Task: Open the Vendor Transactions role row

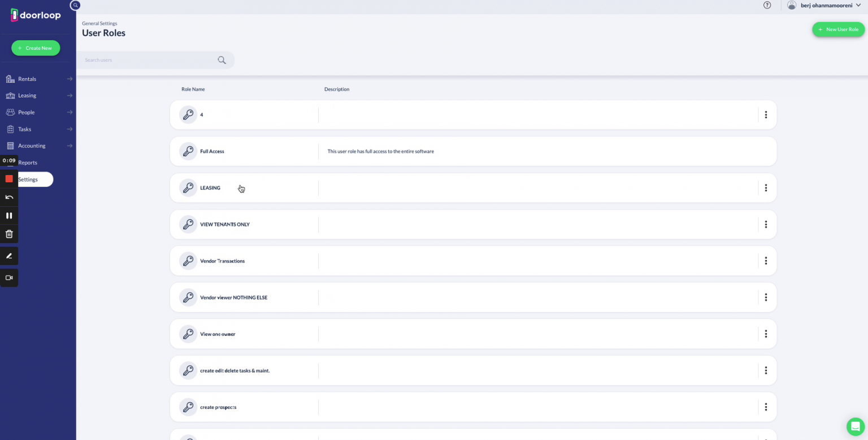Action: click(x=223, y=261)
